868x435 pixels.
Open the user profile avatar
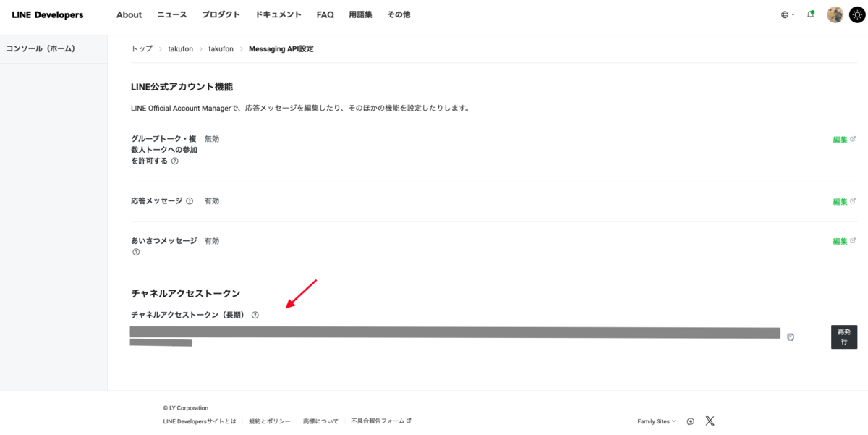tap(835, 14)
